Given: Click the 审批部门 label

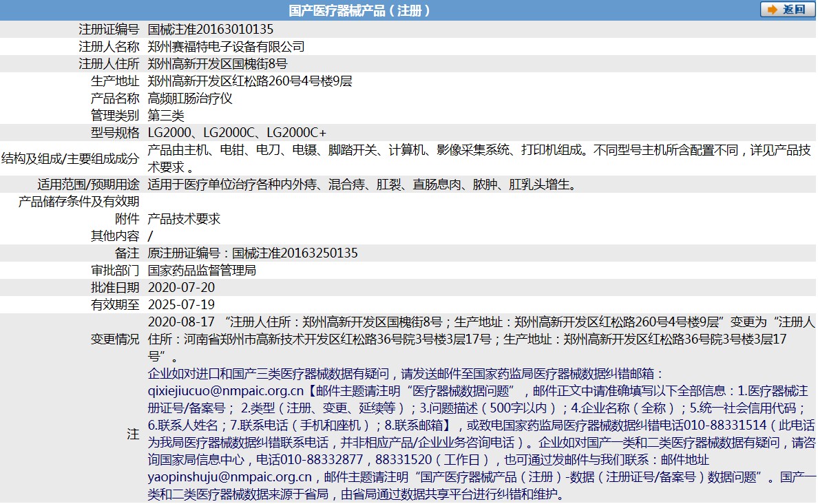Looking at the screenshot, I should click(x=115, y=271).
